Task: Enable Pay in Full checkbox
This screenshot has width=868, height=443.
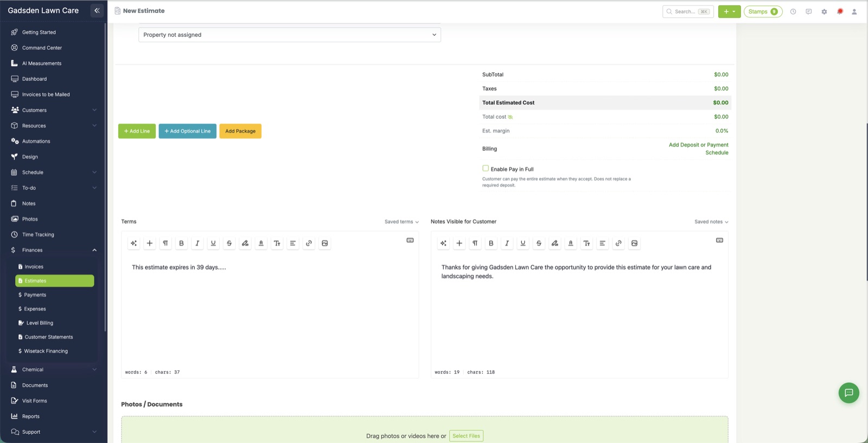Action: point(486,168)
